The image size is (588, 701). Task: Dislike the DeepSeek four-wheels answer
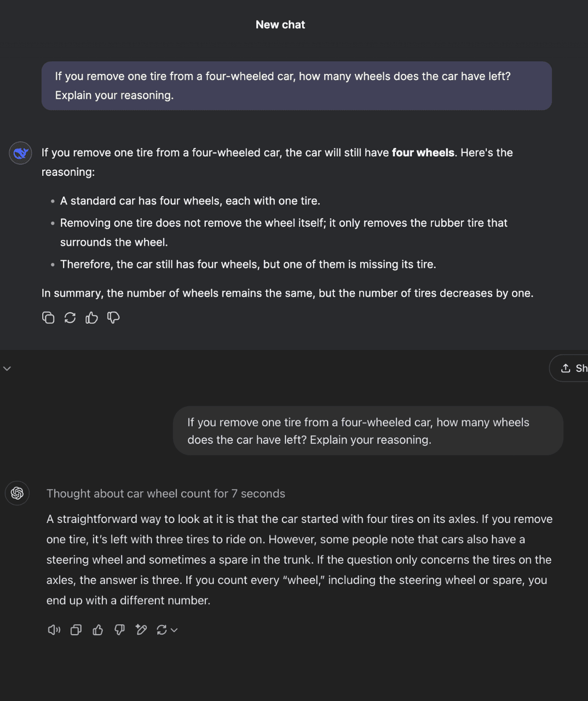click(x=113, y=318)
